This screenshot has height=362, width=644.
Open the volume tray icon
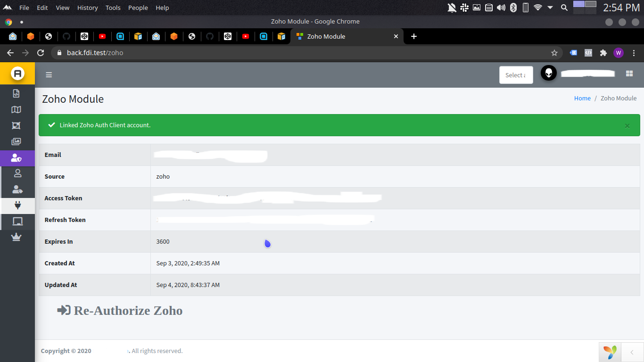coord(501,8)
